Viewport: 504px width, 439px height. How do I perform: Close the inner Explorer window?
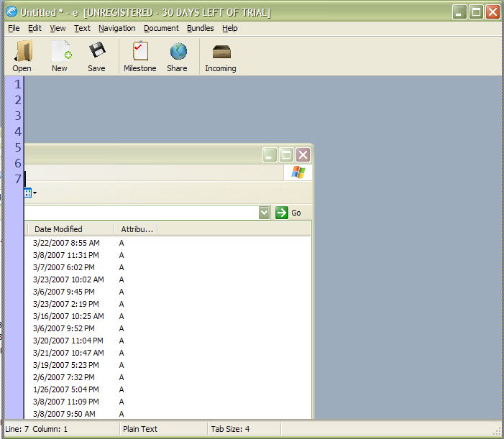point(303,155)
